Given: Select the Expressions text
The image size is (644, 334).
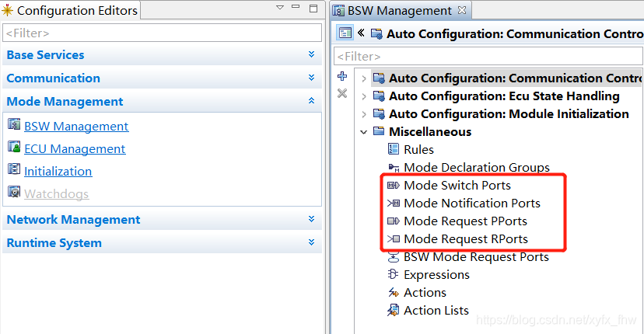Looking at the screenshot, I should coord(436,274).
